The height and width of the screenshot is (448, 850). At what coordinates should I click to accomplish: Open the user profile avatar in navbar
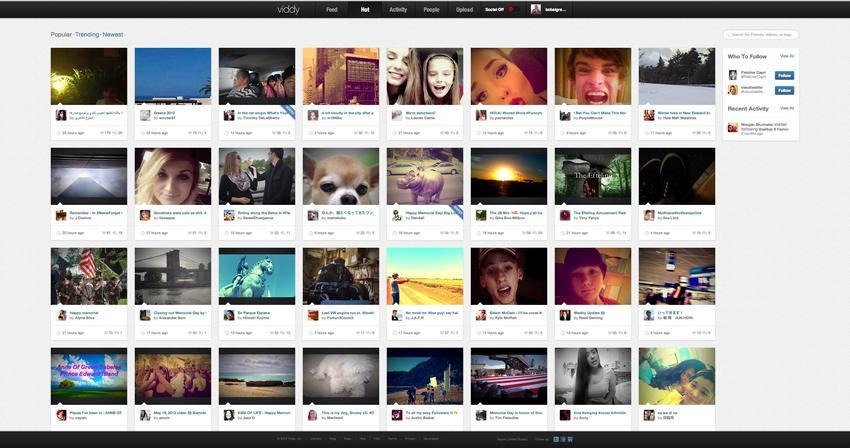535,9
